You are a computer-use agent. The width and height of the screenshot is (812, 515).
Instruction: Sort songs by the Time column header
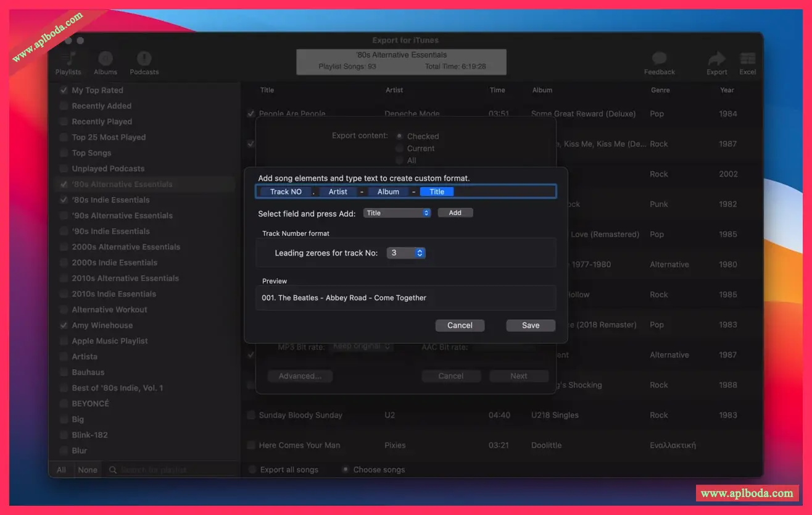pyautogui.click(x=497, y=90)
